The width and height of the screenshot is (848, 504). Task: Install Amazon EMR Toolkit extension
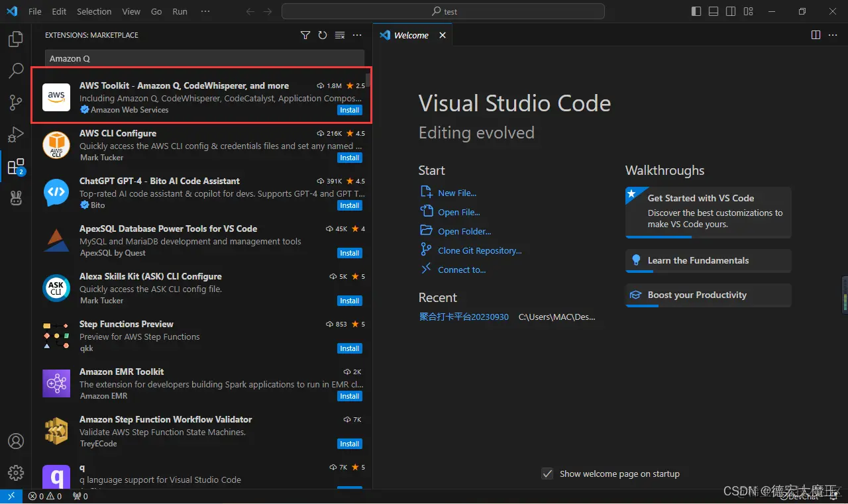[349, 396]
